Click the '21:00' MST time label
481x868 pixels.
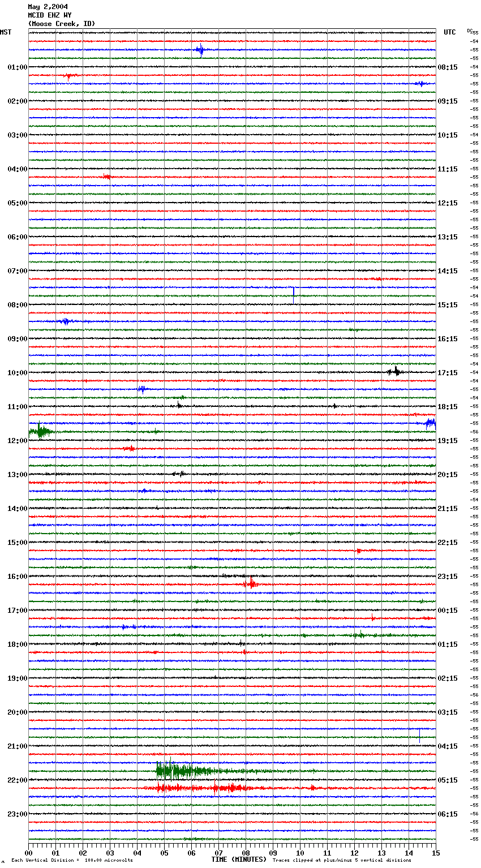[x=18, y=746]
